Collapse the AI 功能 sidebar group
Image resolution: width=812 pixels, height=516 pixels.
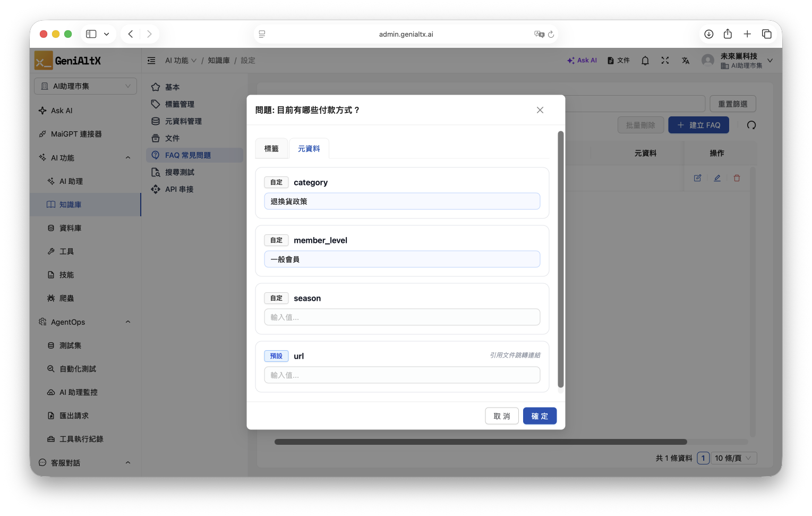[128, 158]
